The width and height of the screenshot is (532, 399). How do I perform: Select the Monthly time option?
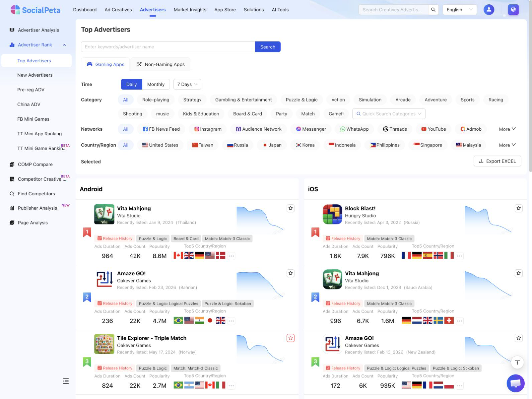pos(156,84)
